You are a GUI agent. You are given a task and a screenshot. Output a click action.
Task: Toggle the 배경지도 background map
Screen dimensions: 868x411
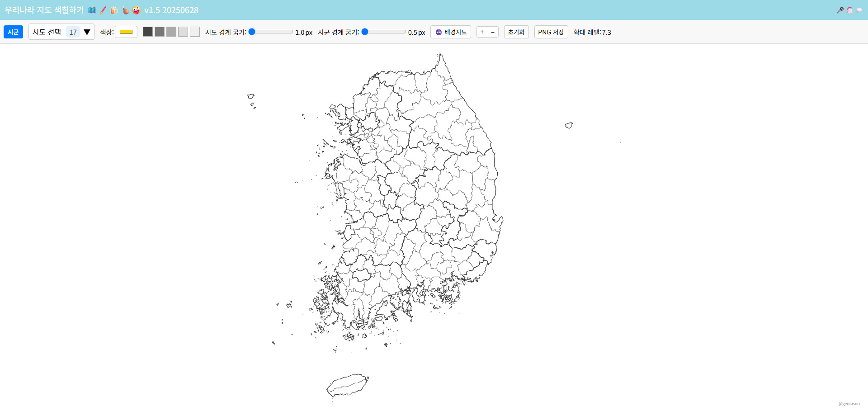coord(450,32)
